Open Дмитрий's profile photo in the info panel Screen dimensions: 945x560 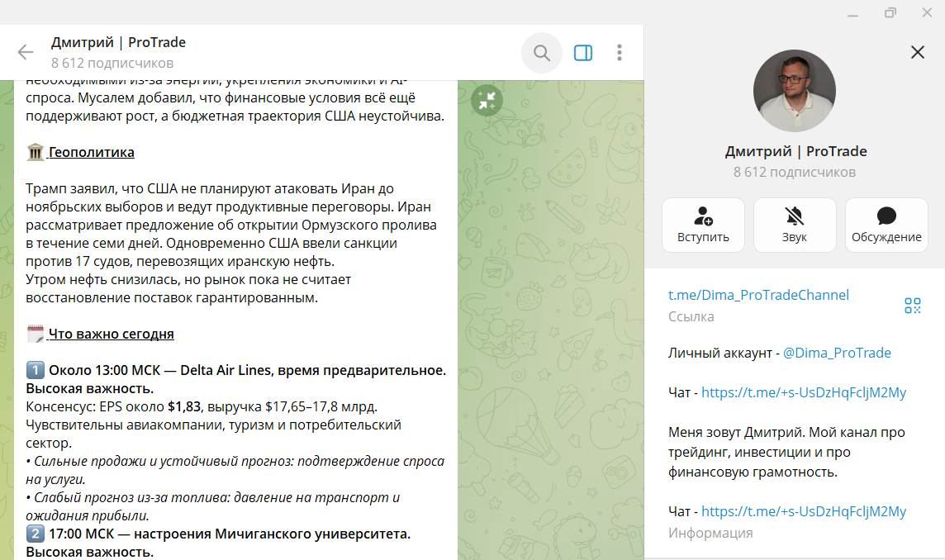[x=795, y=91]
